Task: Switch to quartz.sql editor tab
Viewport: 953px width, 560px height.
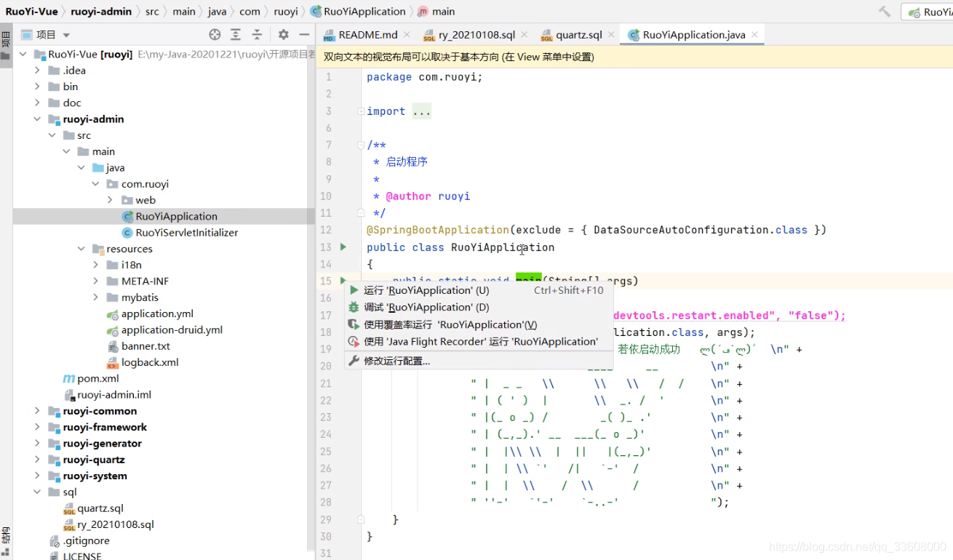Action: 579,35
